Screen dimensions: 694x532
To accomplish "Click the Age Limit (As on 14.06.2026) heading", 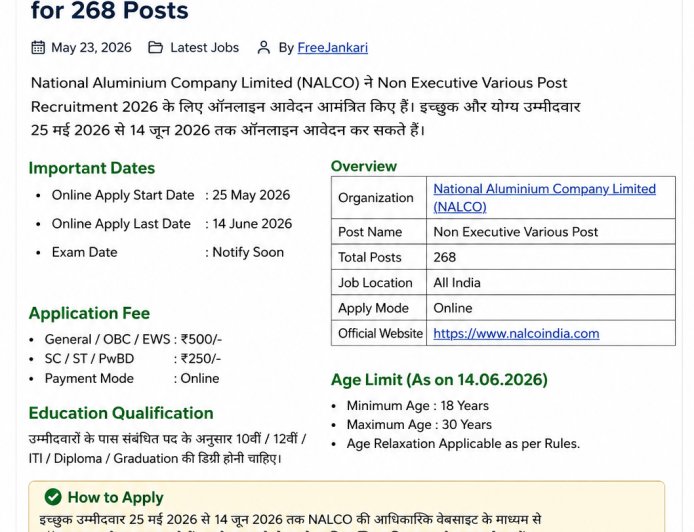I will [x=439, y=380].
